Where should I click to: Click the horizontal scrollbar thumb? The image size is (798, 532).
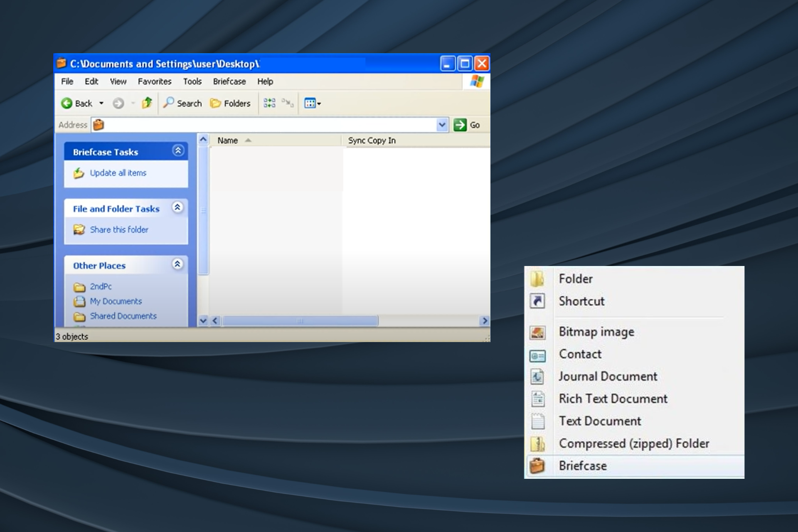click(x=300, y=321)
